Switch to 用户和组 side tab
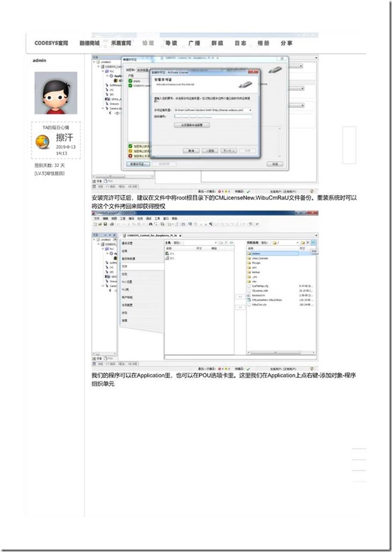The width and height of the screenshot is (392, 552). tap(141, 297)
